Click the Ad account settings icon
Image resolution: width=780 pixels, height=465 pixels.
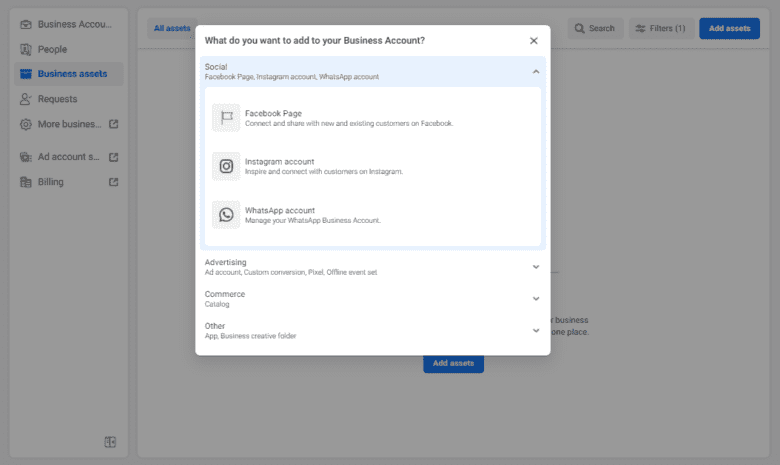(26, 157)
